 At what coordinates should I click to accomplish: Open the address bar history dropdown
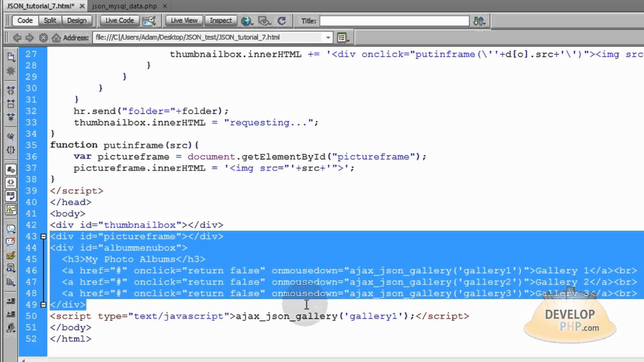pyautogui.click(x=328, y=37)
